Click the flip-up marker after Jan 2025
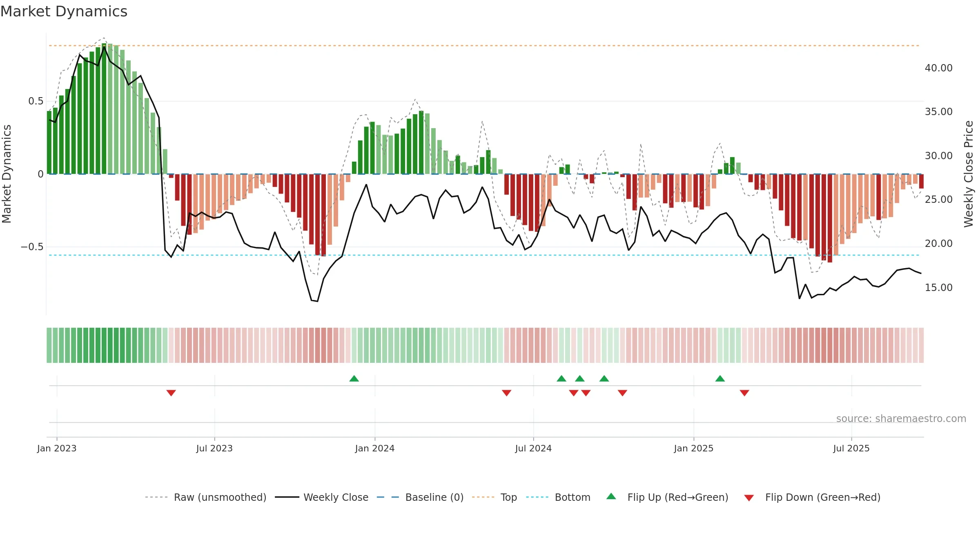Image resolution: width=980 pixels, height=551 pixels. tap(720, 378)
